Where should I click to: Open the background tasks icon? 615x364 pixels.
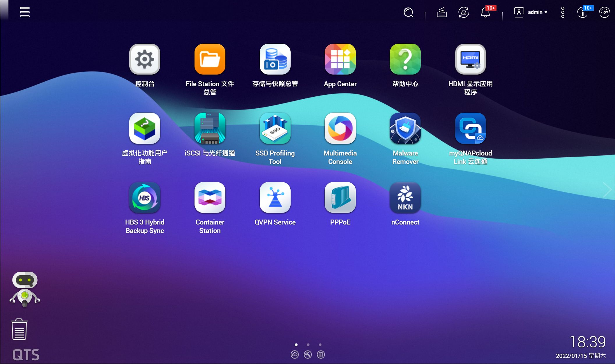pos(442,13)
